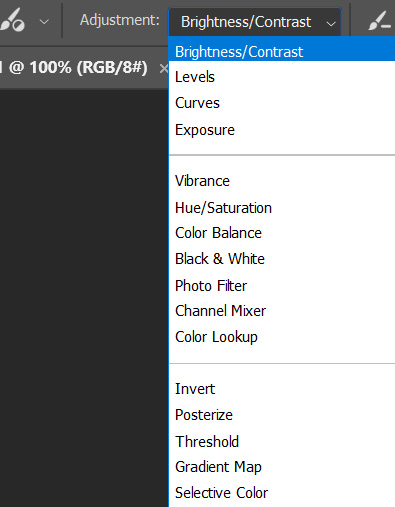
Task: Choose Brightness/Contrast from the list
Action: point(282,52)
